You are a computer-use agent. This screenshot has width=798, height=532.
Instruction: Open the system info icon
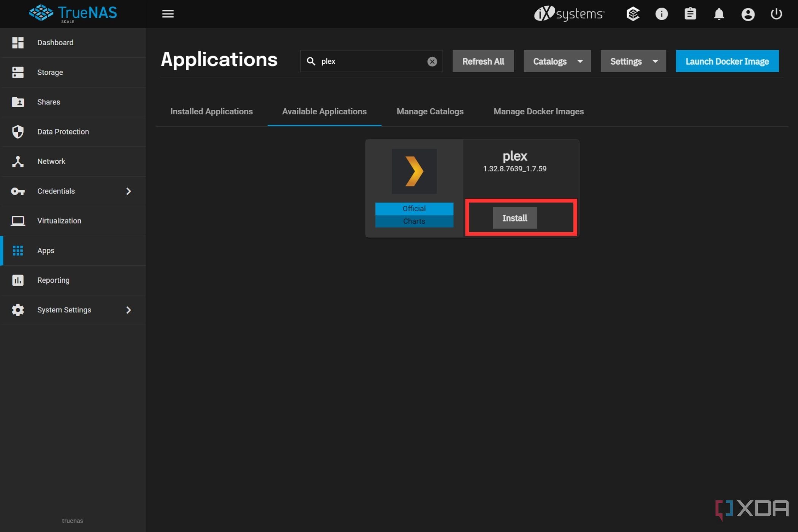662,14
